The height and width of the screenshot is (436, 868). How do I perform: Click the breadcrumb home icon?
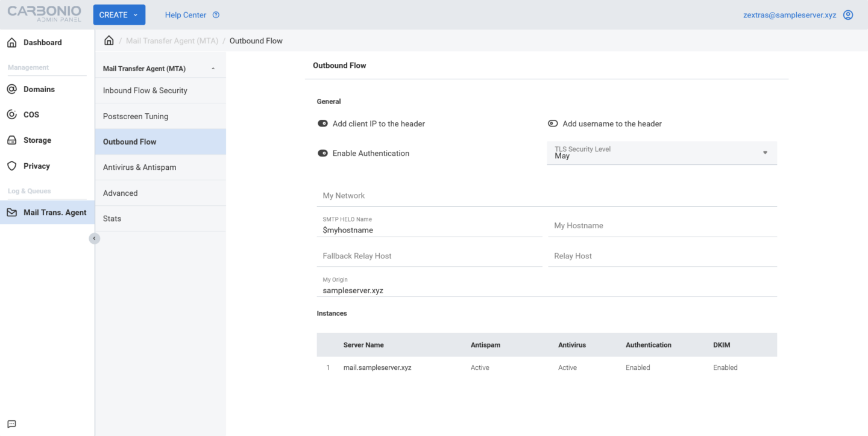coord(108,40)
